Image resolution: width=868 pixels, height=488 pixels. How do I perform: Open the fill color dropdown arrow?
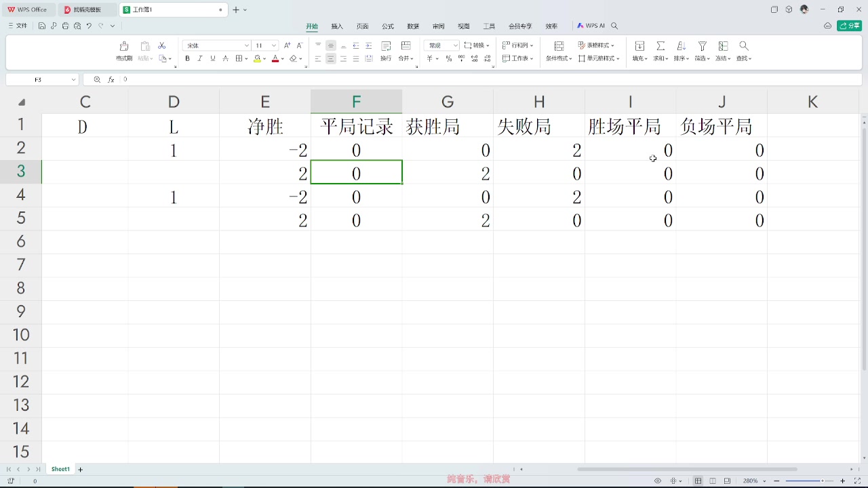(265, 59)
